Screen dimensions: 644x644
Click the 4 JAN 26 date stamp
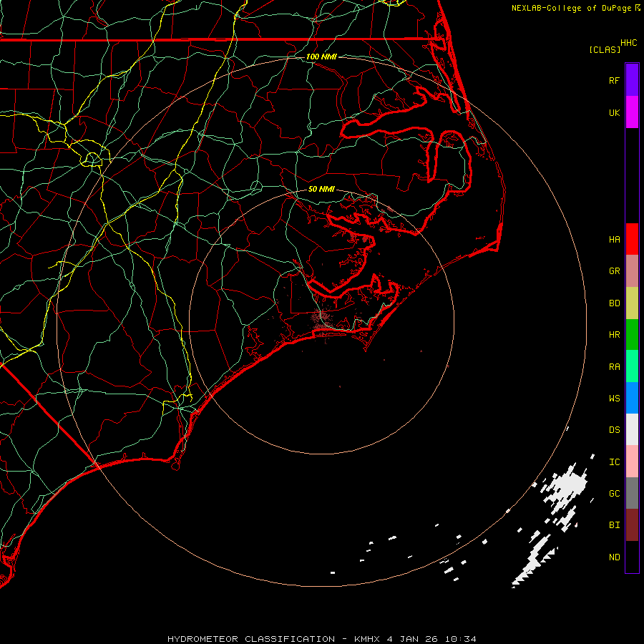click(414, 639)
